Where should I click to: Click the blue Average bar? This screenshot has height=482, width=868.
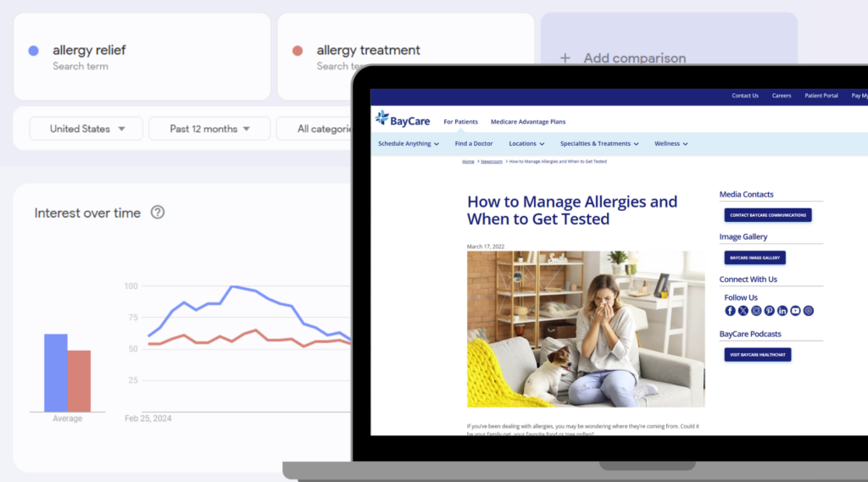coord(56,373)
